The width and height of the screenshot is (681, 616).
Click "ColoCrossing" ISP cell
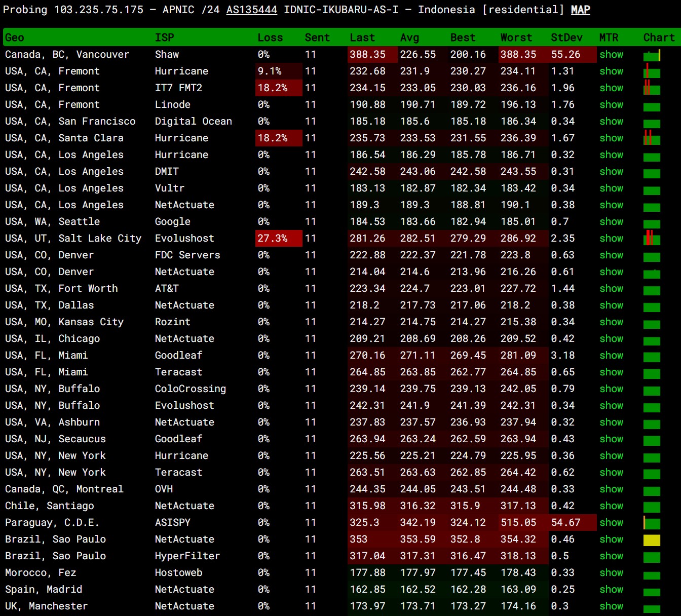(x=190, y=389)
